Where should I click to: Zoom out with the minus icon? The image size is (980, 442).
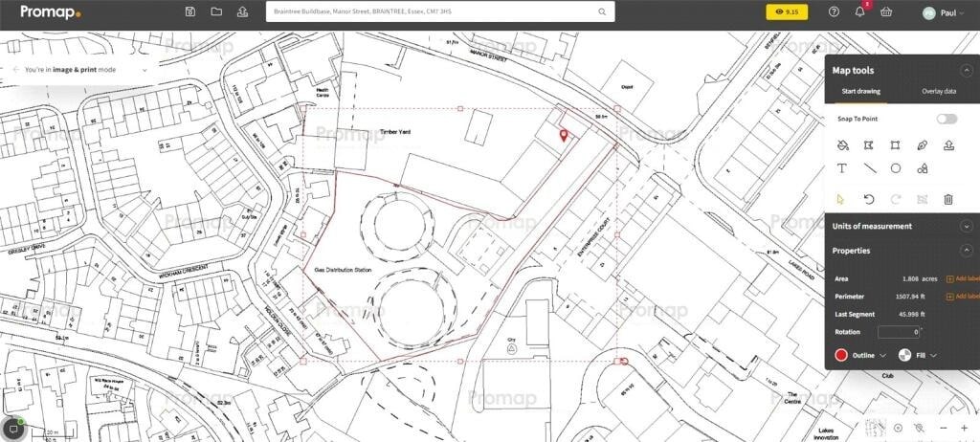point(944,428)
